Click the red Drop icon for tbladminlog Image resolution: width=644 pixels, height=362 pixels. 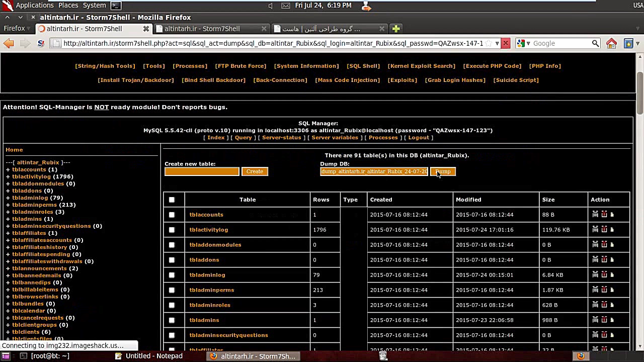point(604,275)
